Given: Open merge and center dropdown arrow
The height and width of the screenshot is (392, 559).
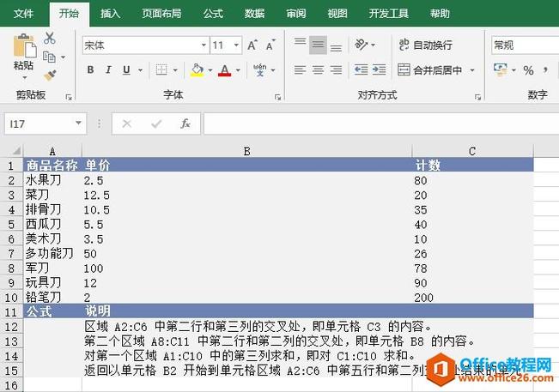Looking at the screenshot, I should click(472, 70).
